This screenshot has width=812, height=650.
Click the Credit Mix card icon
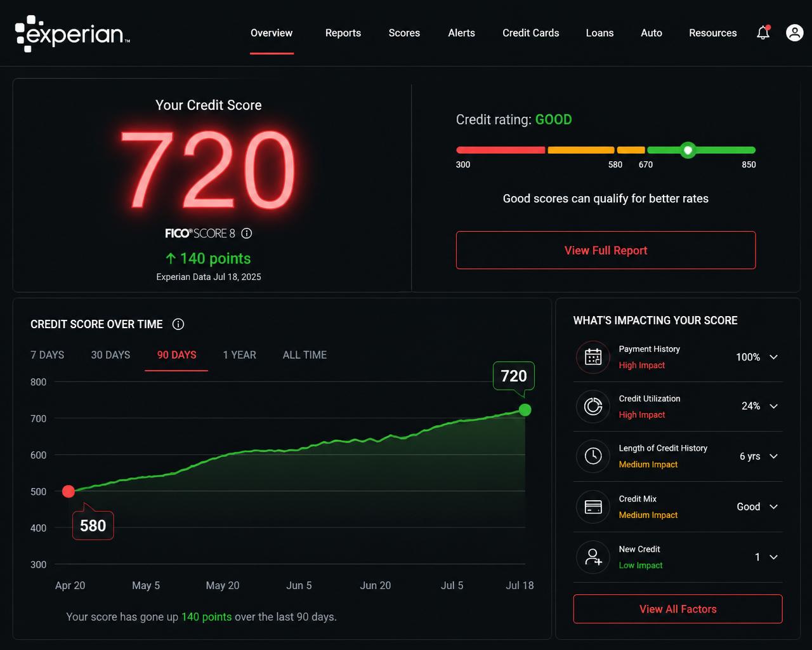(593, 507)
